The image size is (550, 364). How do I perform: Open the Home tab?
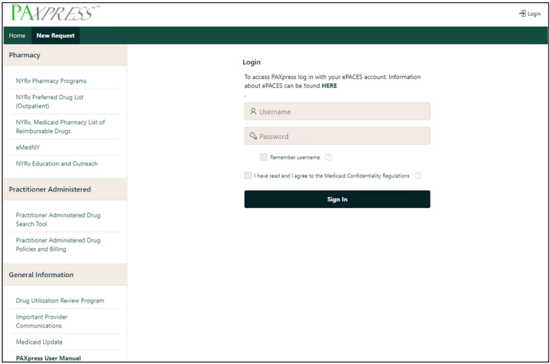click(x=17, y=35)
